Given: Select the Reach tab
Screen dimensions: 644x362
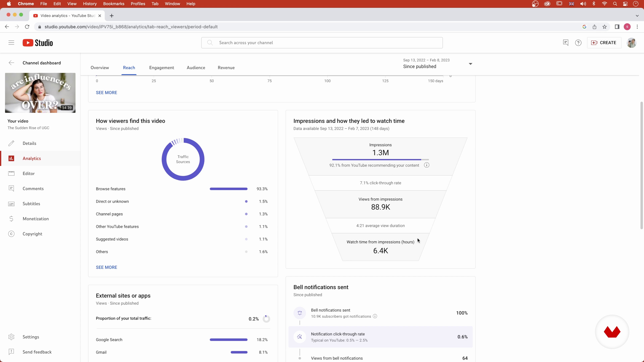Looking at the screenshot, I should (129, 68).
